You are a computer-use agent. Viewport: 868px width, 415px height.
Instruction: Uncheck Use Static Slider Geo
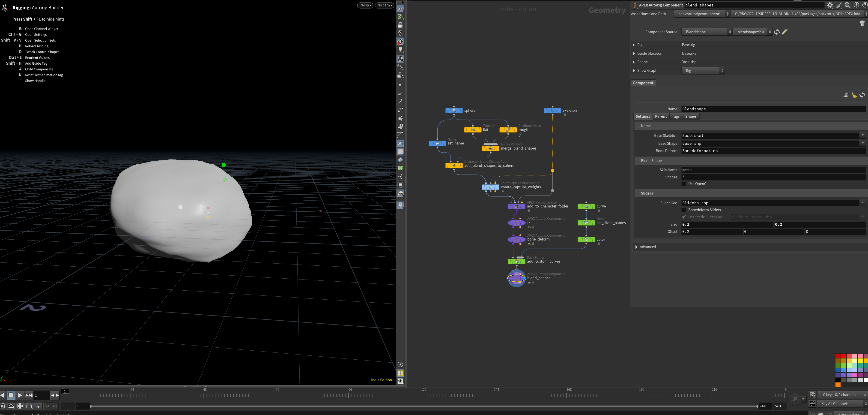(x=684, y=217)
